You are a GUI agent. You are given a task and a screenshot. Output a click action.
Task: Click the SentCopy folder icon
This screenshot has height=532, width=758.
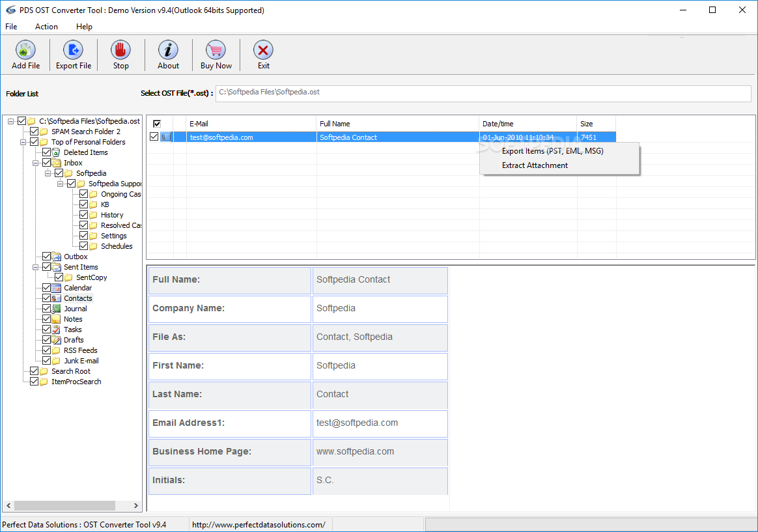click(x=68, y=277)
